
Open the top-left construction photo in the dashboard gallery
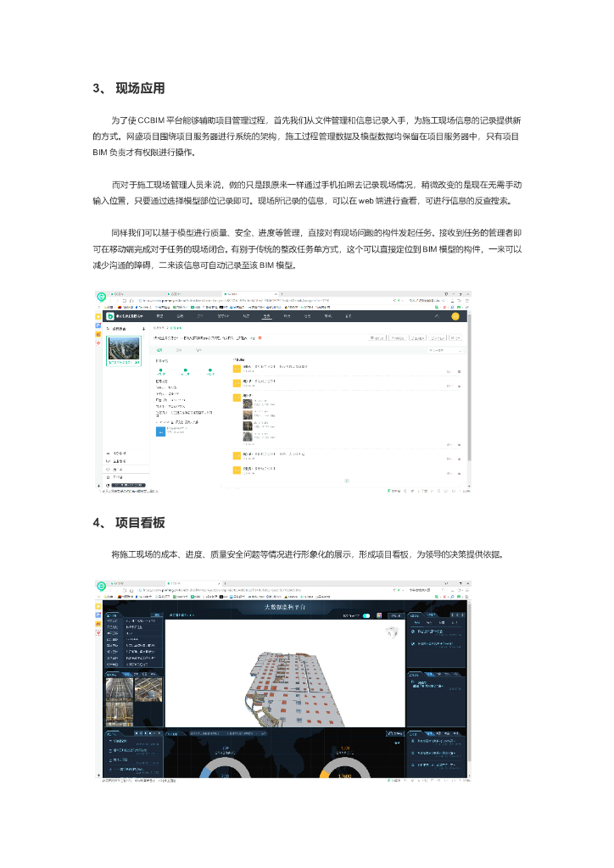click(119, 690)
